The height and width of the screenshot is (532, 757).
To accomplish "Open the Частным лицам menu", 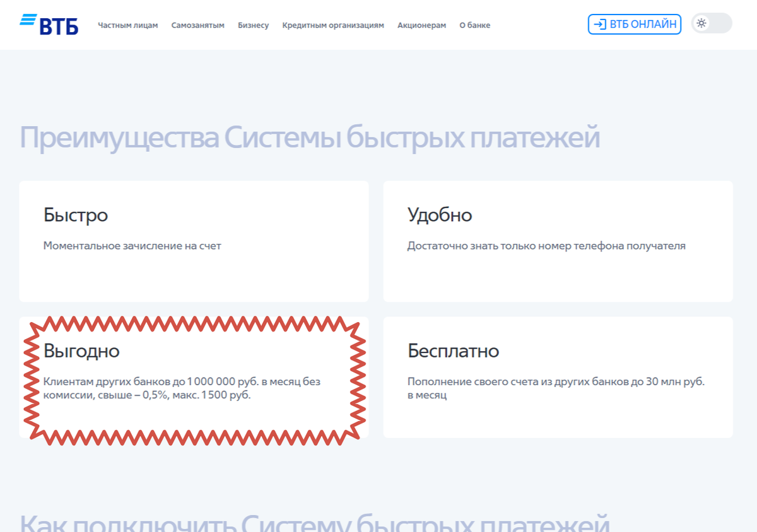I will click(x=128, y=25).
